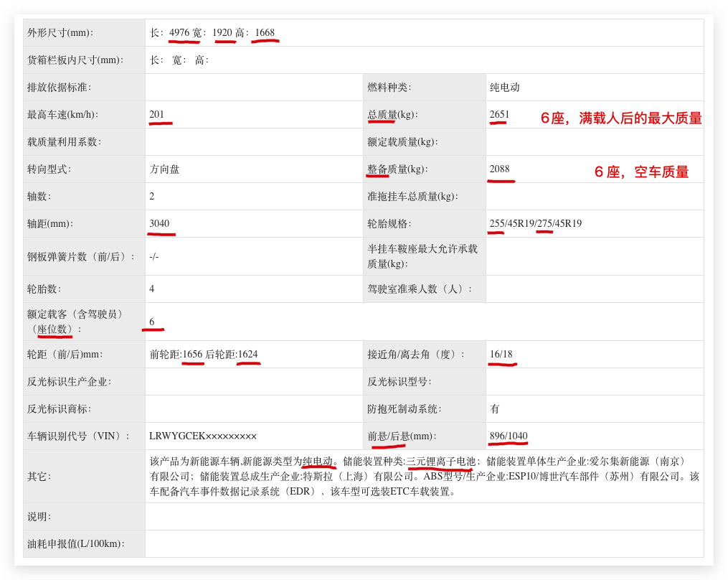This screenshot has width=728, height=580.
Task: Click the 燃料种类 label
Action: click(x=389, y=88)
